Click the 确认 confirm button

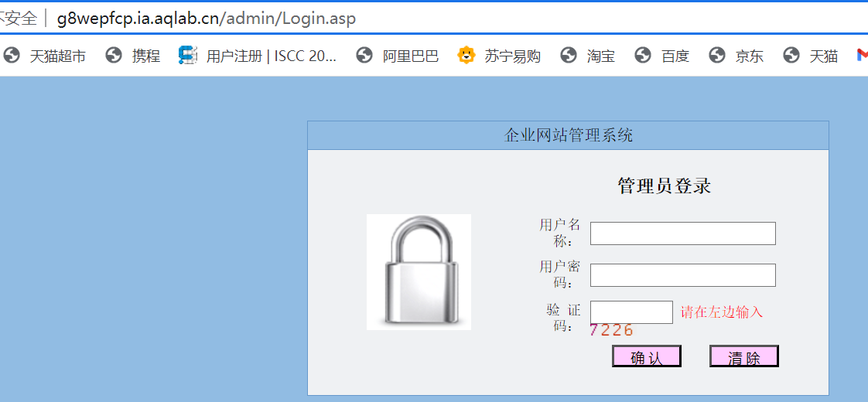[647, 356]
